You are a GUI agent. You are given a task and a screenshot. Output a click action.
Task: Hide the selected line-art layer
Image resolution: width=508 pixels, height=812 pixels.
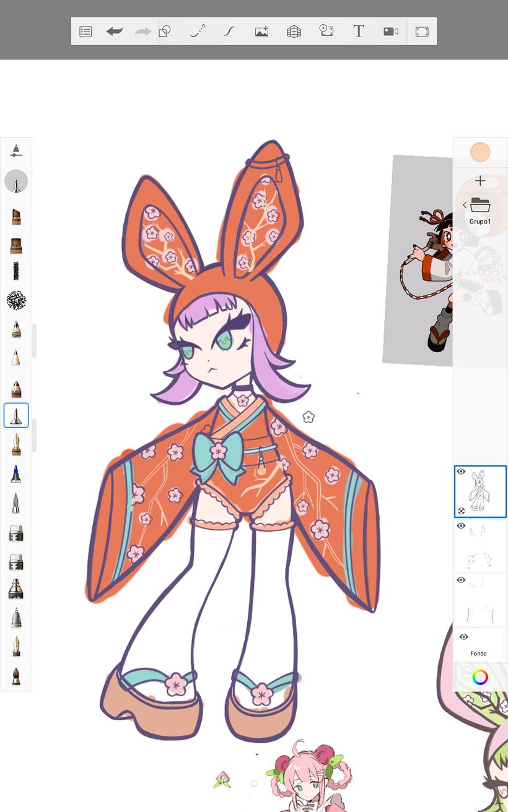click(x=461, y=472)
